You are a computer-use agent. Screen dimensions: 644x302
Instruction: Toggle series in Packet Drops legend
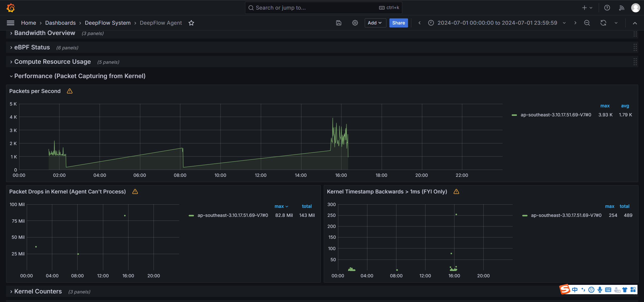tap(232, 215)
